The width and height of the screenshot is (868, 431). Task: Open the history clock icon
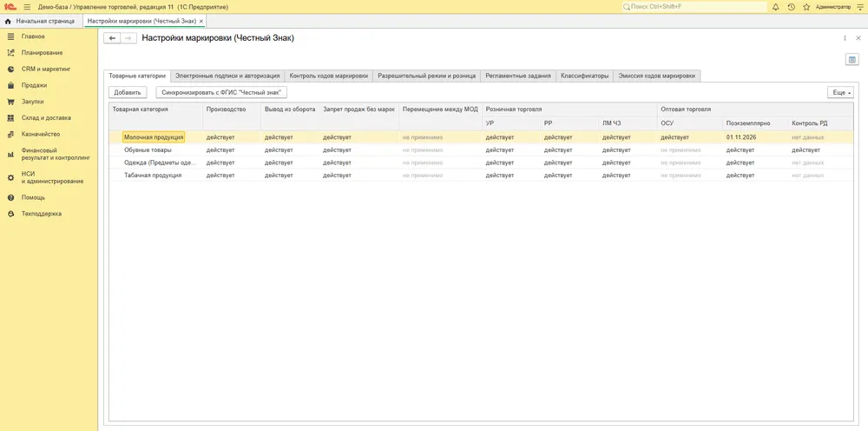click(x=791, y=7)
